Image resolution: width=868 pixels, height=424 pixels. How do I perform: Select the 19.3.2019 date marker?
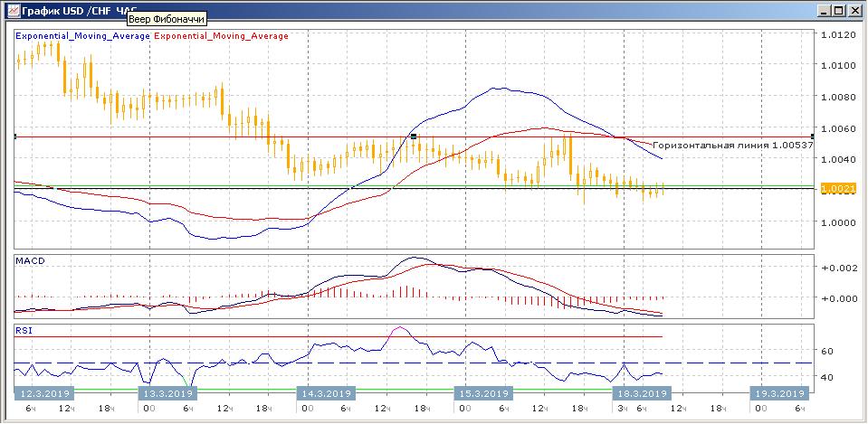pyautogui.click(x=779, y=393)
